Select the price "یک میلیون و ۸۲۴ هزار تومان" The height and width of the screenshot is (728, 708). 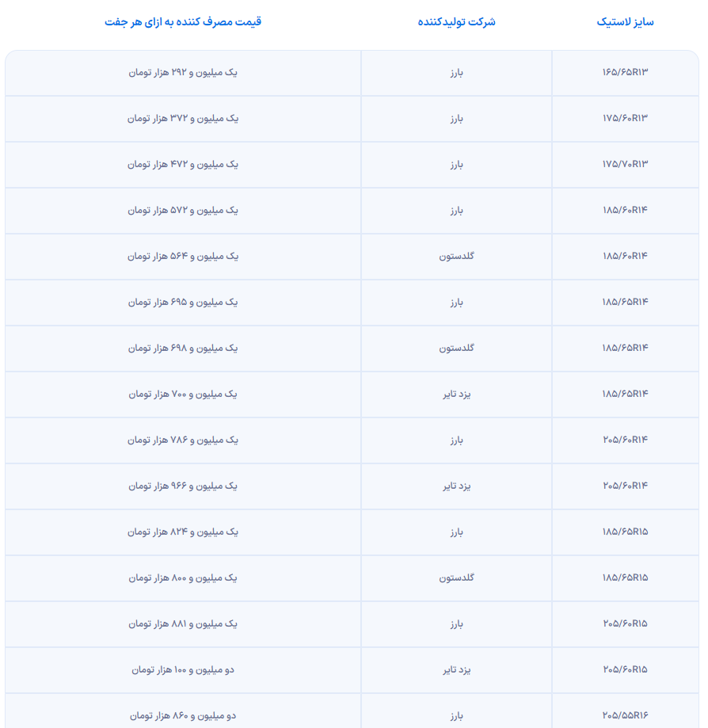tap(183, 532)
